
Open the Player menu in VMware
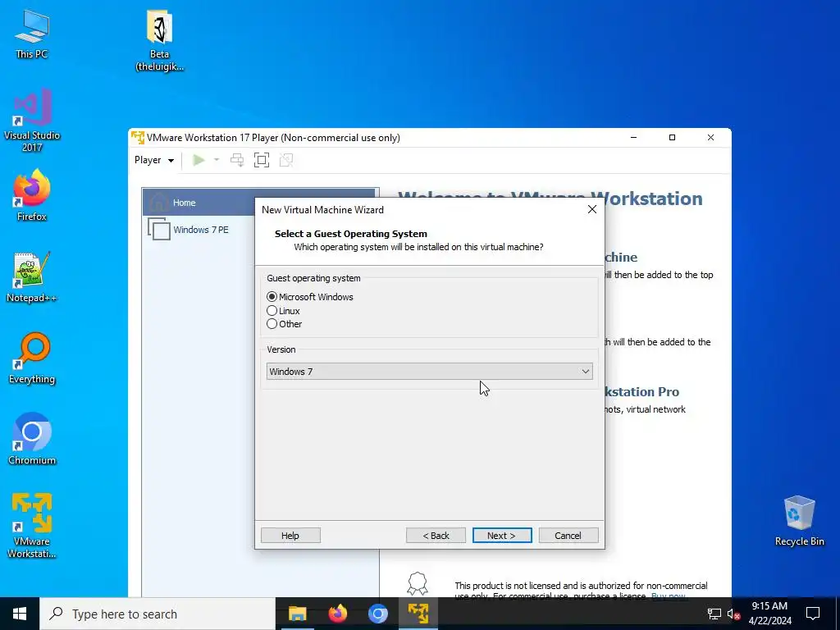pos(154,160)
